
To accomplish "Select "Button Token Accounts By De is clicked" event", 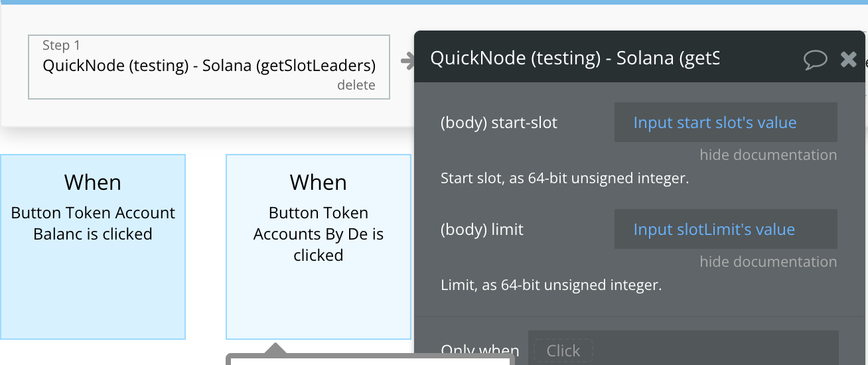I will (x=319, y=247).
